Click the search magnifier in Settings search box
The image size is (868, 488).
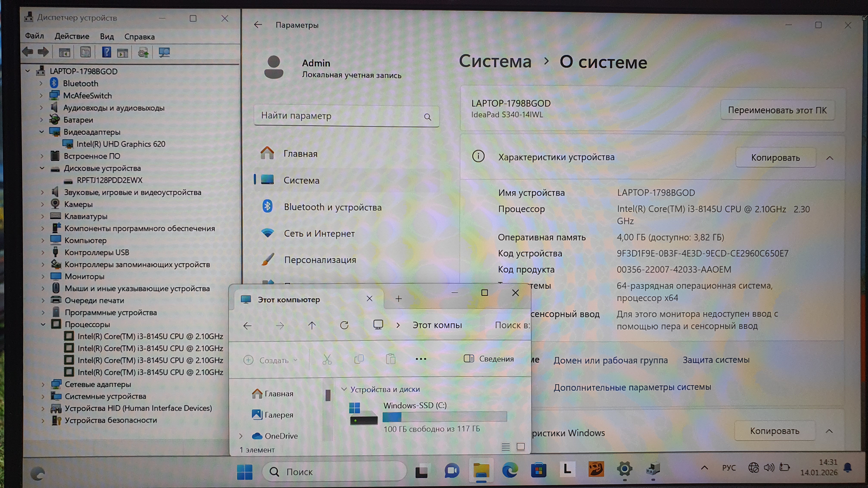coord(427,117)
